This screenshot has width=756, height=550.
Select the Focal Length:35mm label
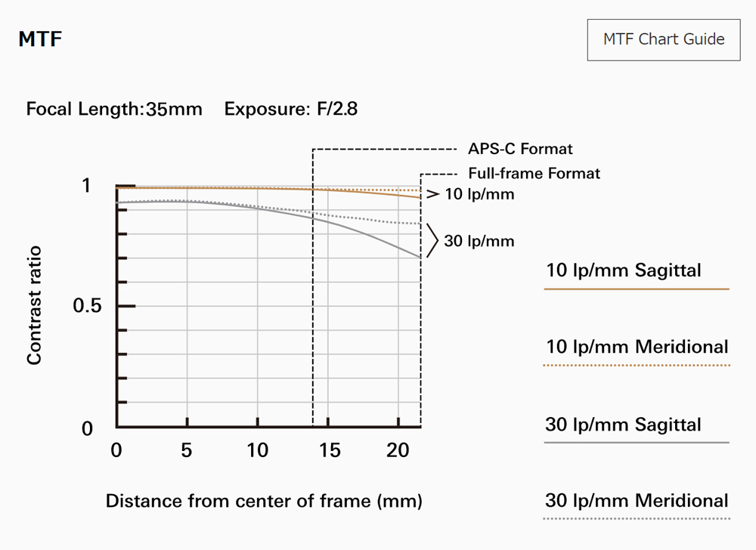point(114,109)
